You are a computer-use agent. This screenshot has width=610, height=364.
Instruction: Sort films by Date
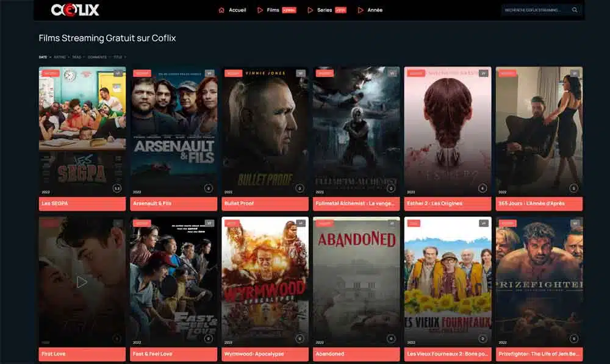[x=43, y=57]
